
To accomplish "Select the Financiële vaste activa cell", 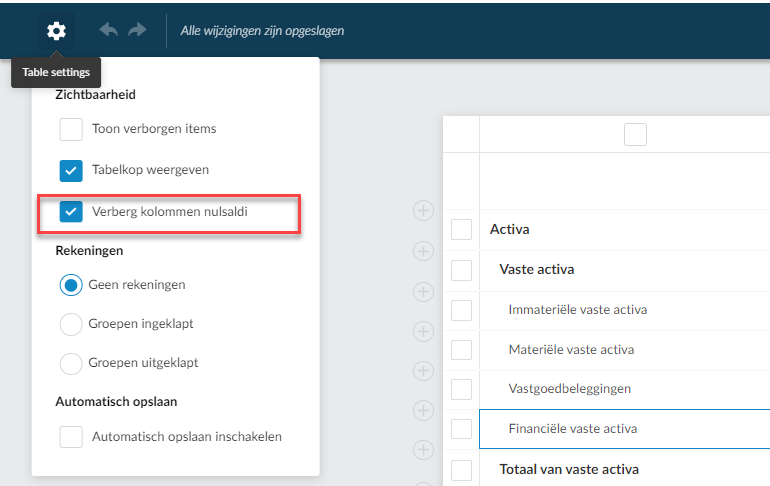I will coord(625,429).
